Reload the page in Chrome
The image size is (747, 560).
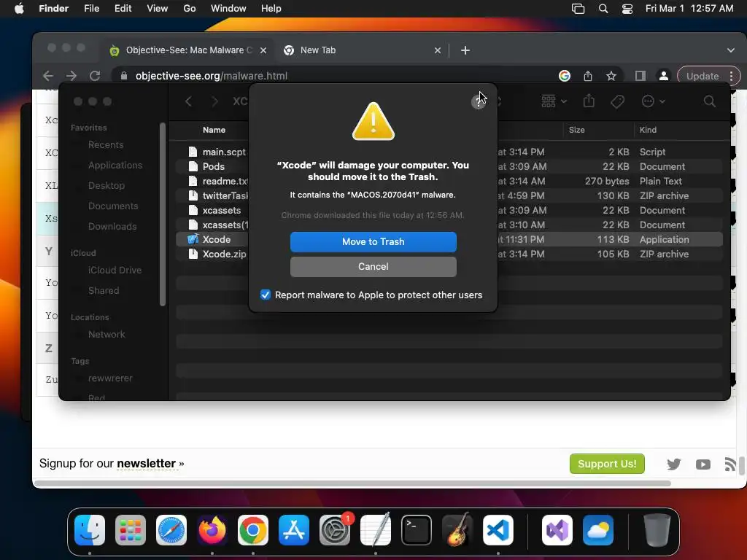95,76
